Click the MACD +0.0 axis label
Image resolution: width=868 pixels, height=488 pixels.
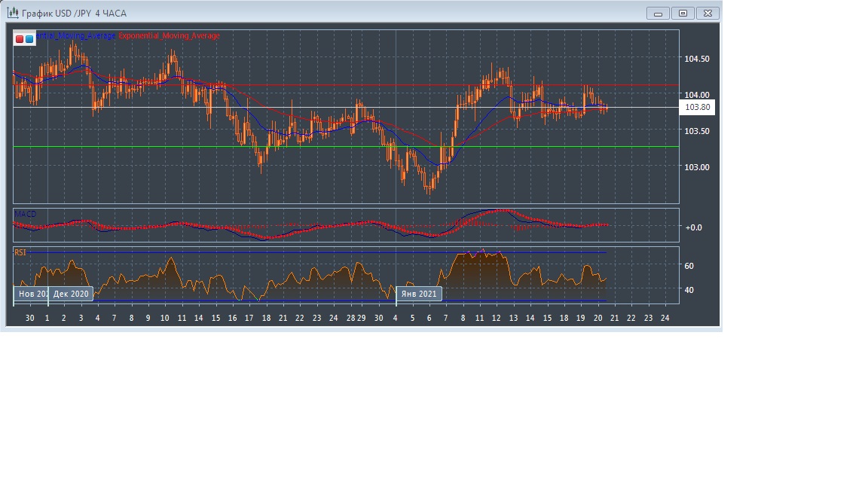693,227
